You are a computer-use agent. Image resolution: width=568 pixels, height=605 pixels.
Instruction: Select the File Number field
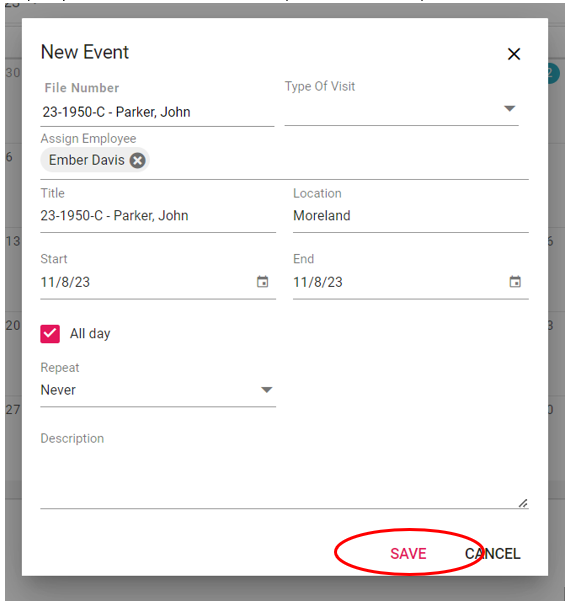click(x=157, y=112)
